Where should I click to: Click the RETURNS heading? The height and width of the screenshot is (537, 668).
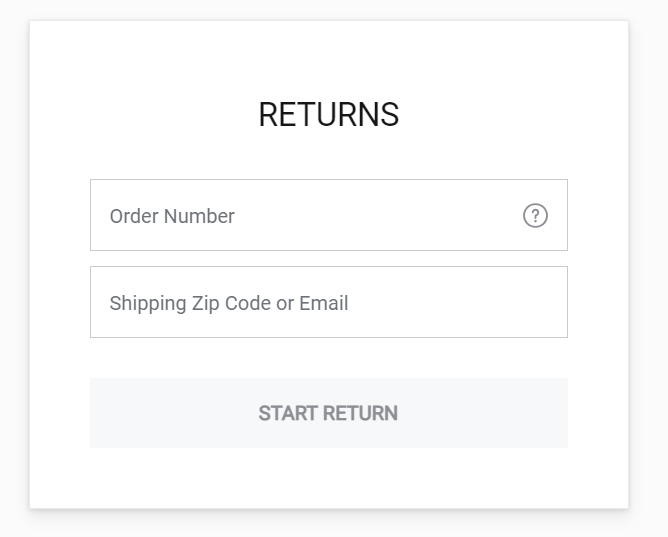click(328, 115)
